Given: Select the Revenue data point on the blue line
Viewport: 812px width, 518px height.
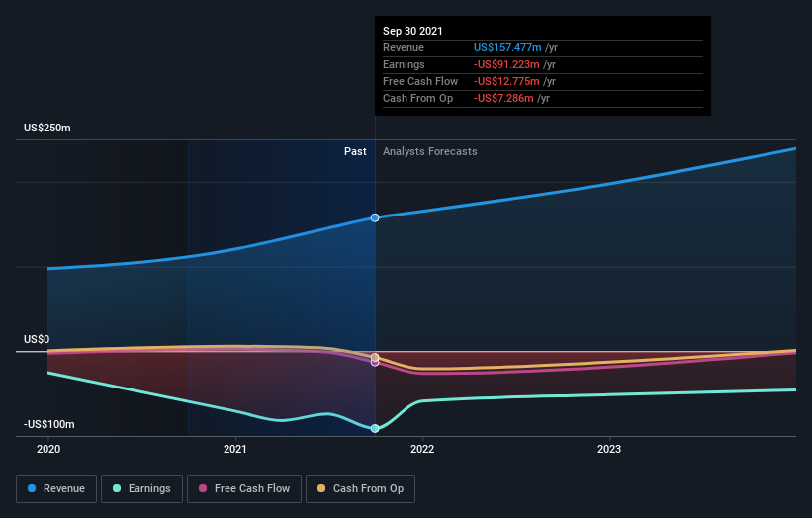Looking at the screenshot, I should point(375,217).
